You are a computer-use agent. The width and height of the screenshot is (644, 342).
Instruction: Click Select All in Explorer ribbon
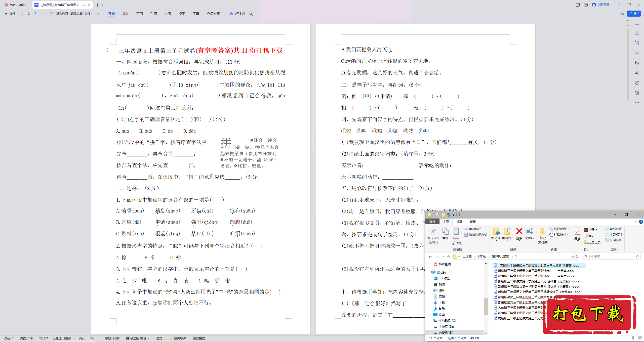tap(614, 229)
